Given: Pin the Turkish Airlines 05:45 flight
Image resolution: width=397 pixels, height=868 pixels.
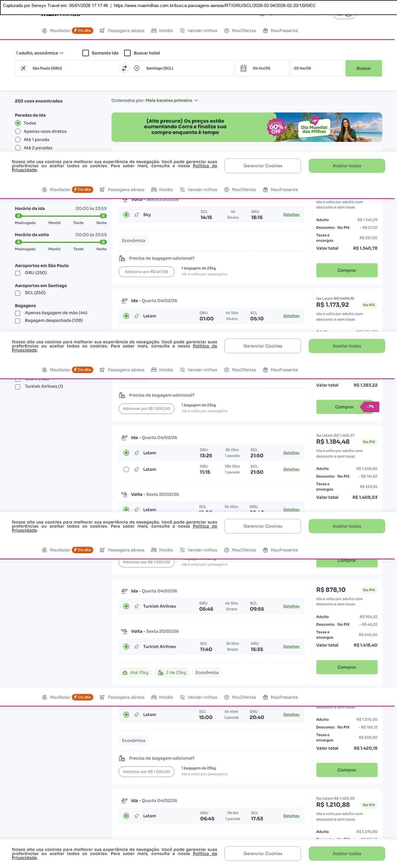Looking at the screenshot, I should 136,607.
